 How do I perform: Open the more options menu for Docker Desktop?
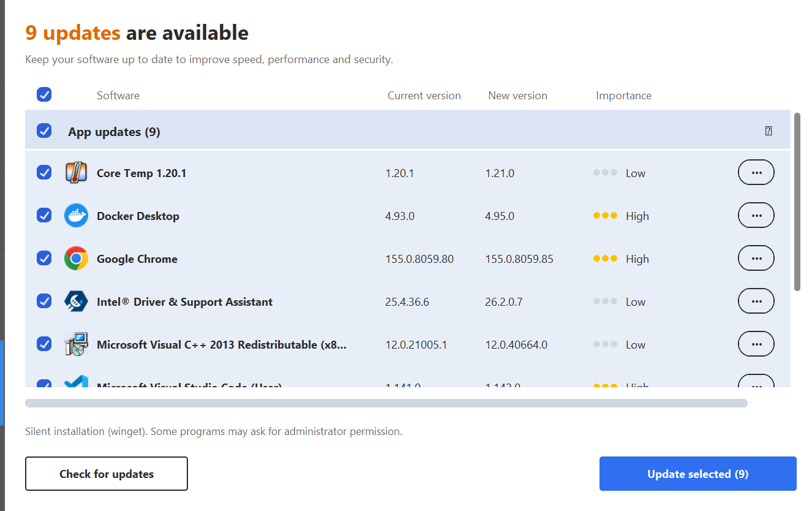(x=756, y=215)
